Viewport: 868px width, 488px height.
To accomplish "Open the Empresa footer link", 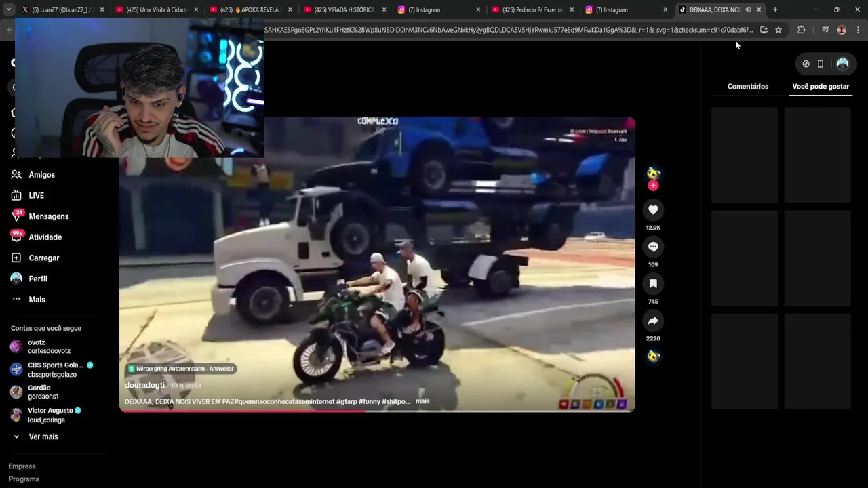I will [22, 466].
